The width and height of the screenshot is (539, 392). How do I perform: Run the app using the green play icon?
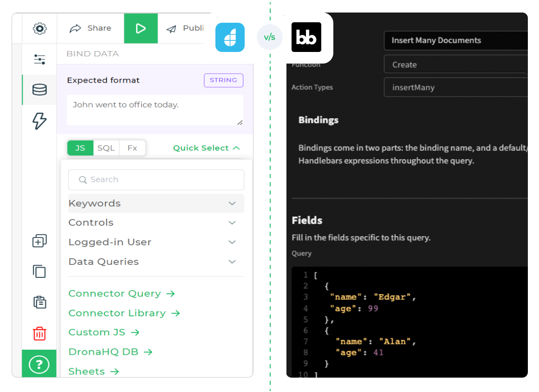pos(141,28)
